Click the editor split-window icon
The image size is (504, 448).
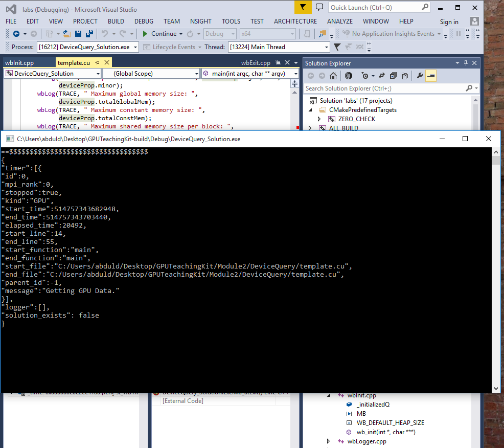pos(294,84)
